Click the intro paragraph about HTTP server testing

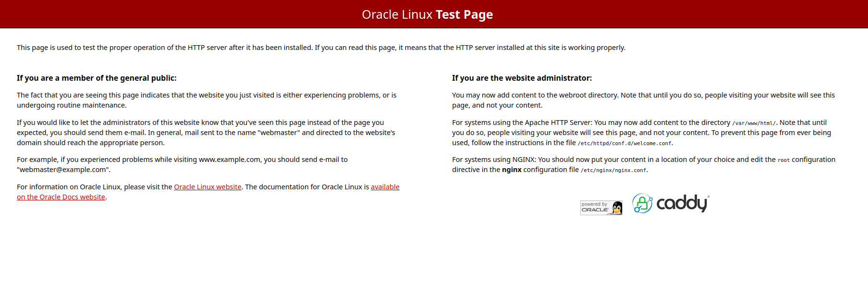[321, 48]
